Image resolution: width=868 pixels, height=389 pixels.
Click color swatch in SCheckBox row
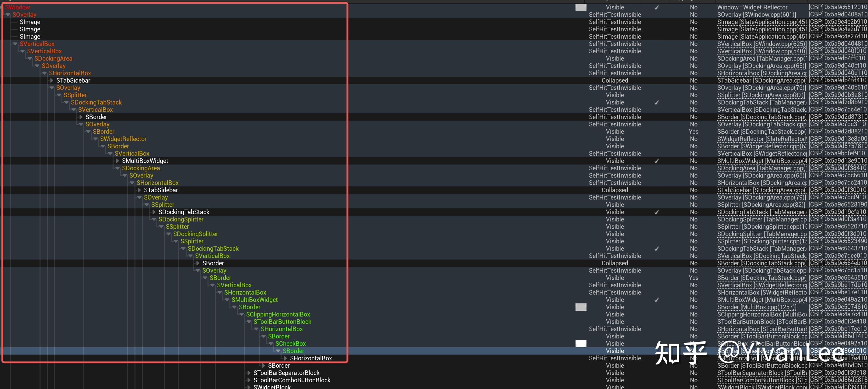tap(581, 344)
